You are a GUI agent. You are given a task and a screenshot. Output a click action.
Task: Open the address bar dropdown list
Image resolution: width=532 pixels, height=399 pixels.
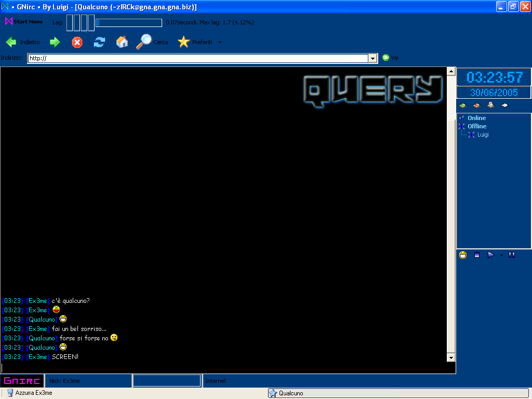tap(373, 59)
